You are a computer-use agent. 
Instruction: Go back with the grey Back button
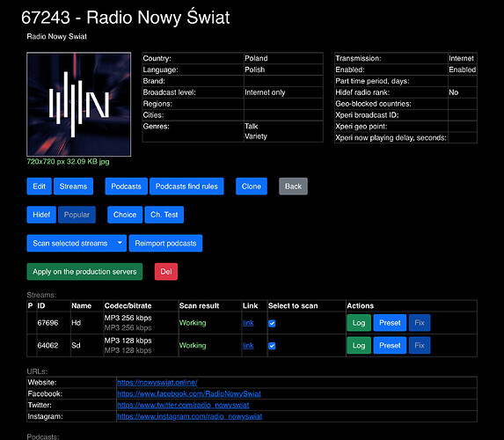coord(293,187)
